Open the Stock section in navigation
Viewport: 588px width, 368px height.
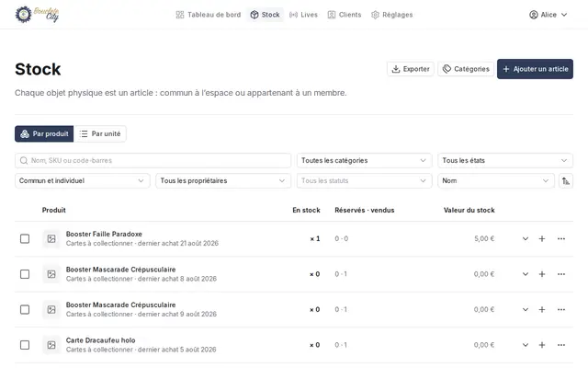[266, 15]
